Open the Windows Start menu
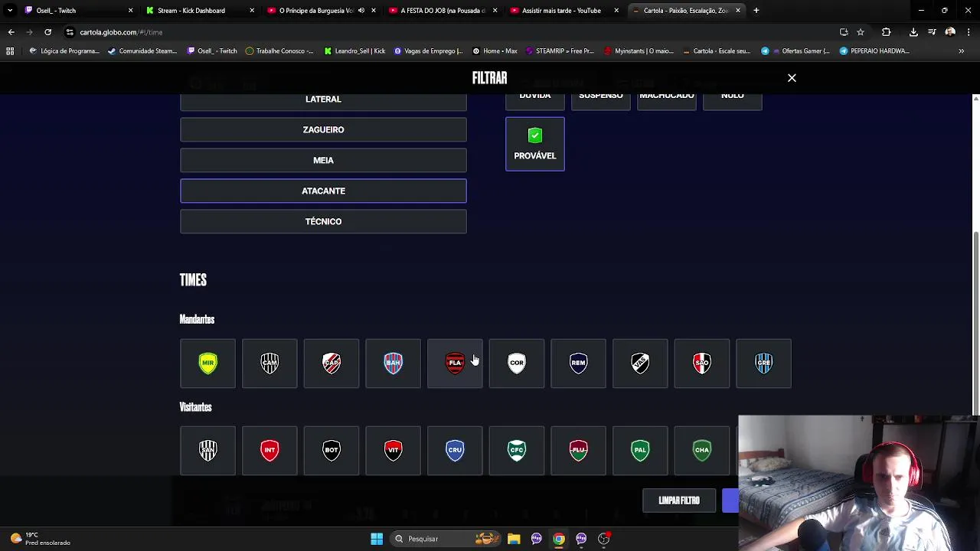 coord(377,539)
